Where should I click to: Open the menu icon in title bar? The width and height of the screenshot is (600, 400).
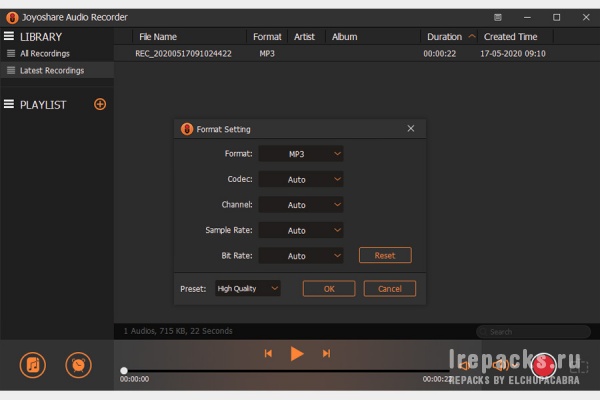coord(497,17)
